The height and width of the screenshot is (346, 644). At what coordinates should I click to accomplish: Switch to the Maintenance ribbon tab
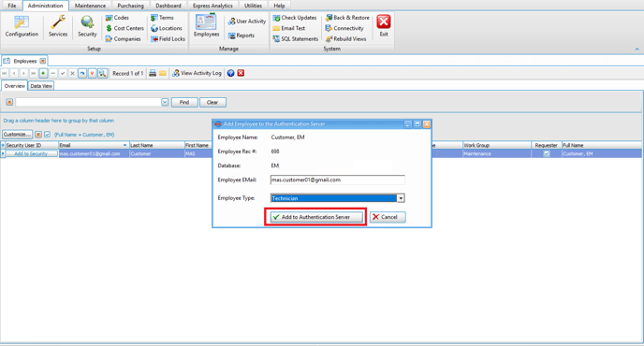(90, 6)
